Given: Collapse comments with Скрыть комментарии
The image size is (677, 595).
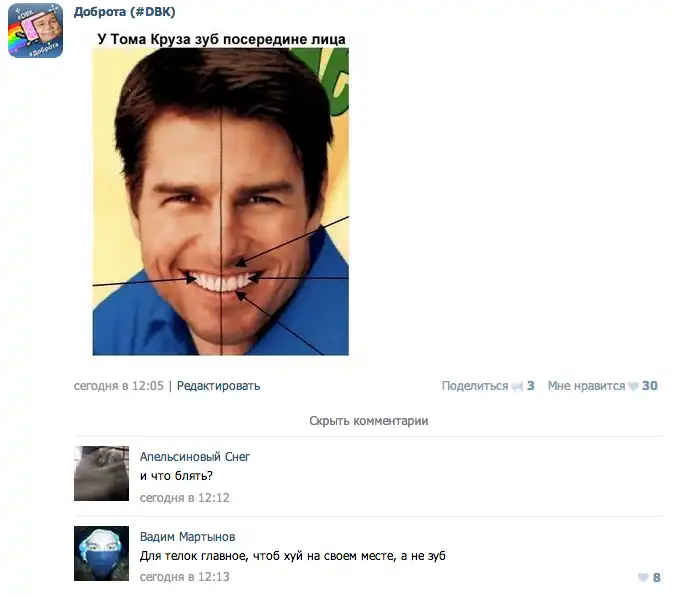Looking at the screenshot, I should pos(368,421).
